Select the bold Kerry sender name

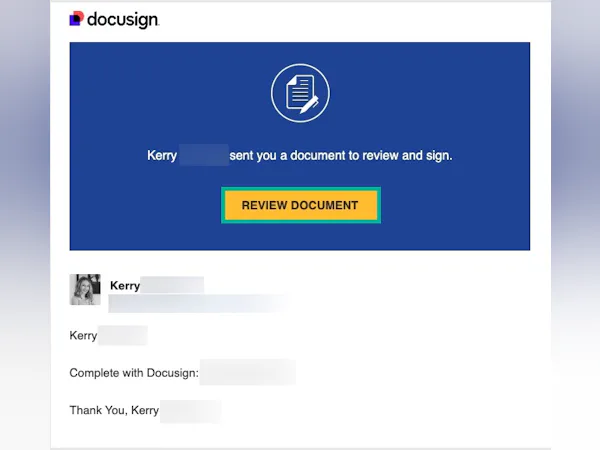click(x=125, y=285)
